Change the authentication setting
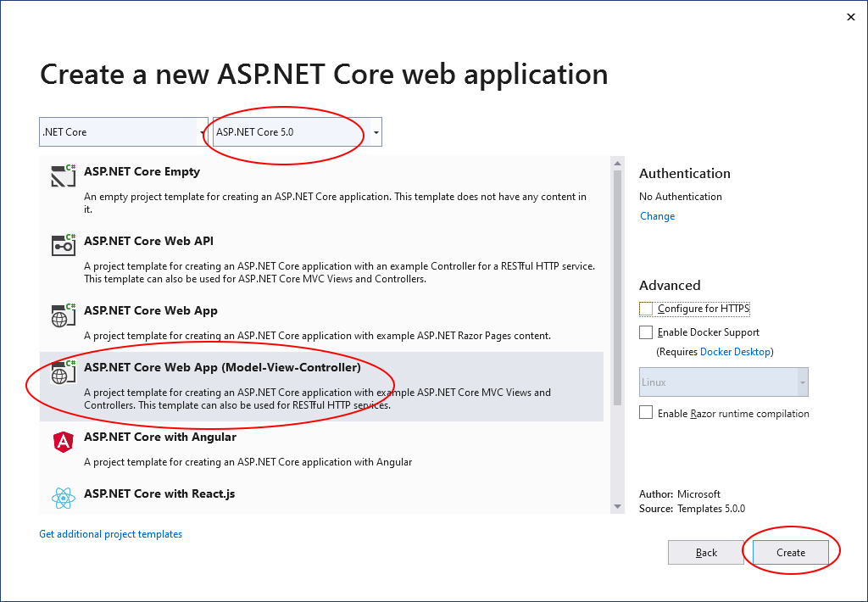868x602 pixels. pyautogui.click(x=657, y=216)
